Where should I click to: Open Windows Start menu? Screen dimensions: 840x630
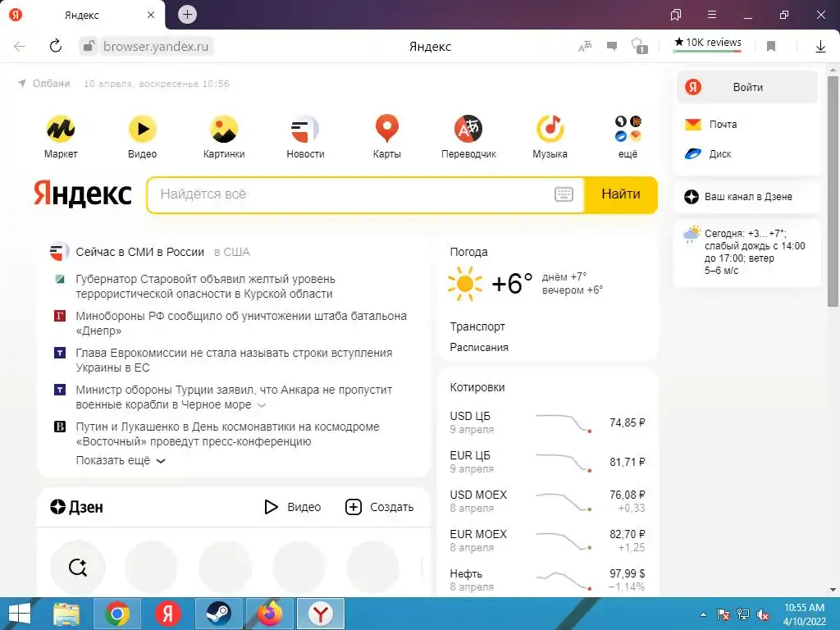20,614
